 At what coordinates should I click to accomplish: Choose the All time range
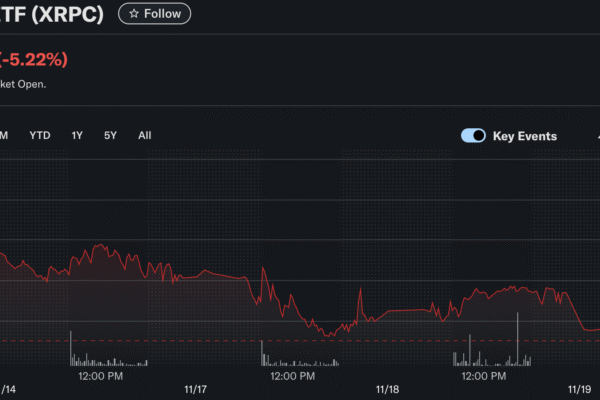pos(145,136)
